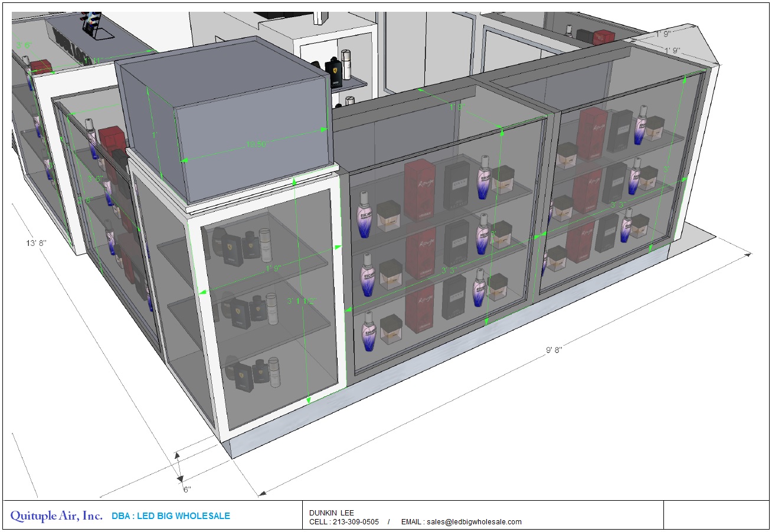The image size is (772, 532).
Task: Select the 1' height label on gray box
Action: coord(155,135)
